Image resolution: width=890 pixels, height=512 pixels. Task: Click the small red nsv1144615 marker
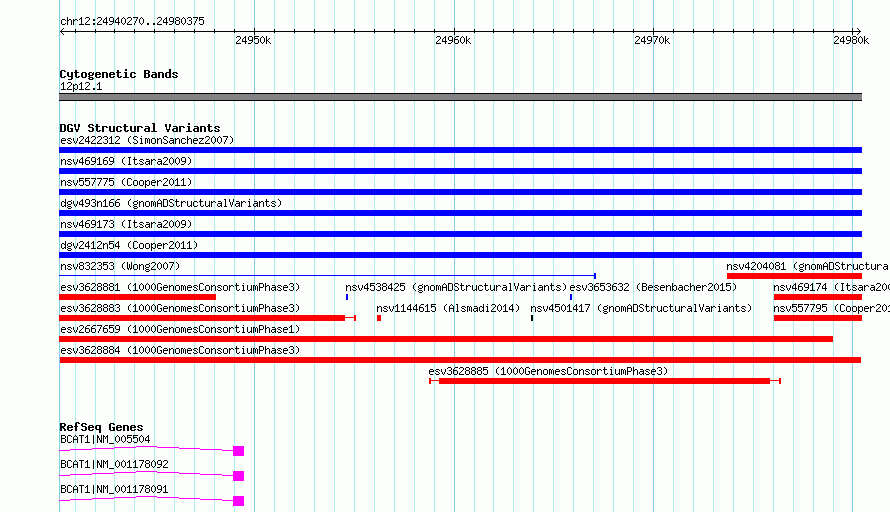point(379,318)
